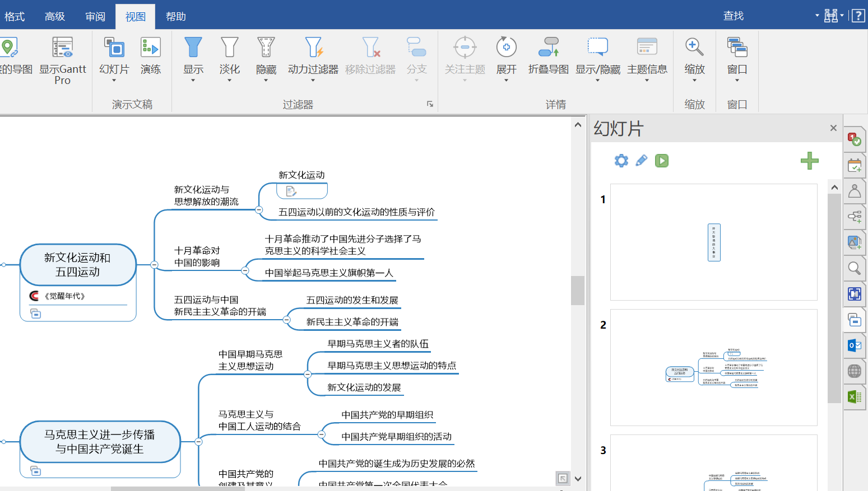The width and height of the screenshot is (868, 491).
Task: Click the slides panel scrollbar up arrow
Action: [x=834, y=188]
